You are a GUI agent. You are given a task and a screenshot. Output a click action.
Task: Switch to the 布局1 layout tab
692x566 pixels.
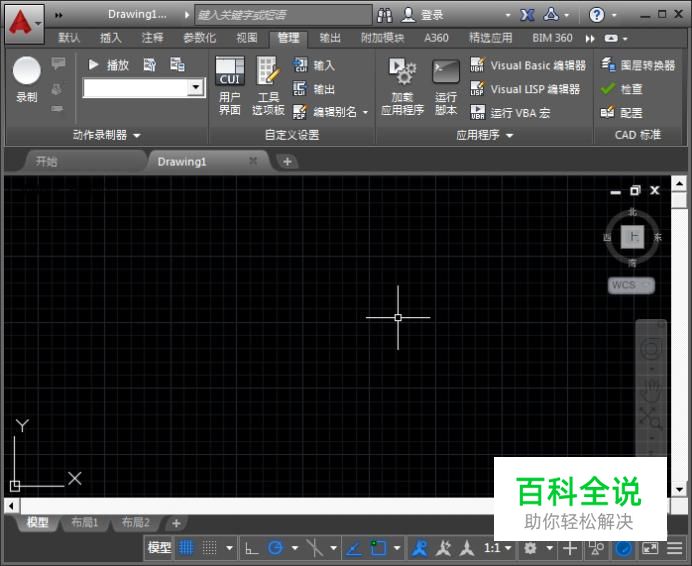(84, 522)
